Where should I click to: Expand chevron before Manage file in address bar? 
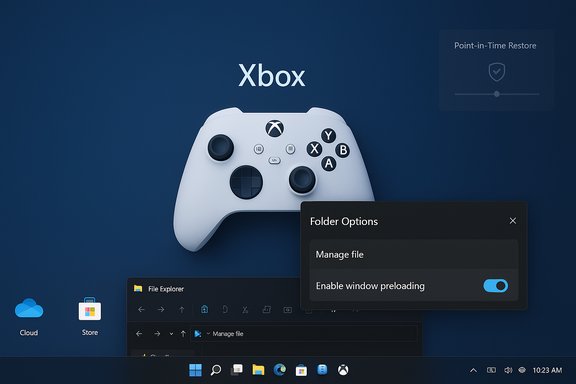tap(208, 334)
